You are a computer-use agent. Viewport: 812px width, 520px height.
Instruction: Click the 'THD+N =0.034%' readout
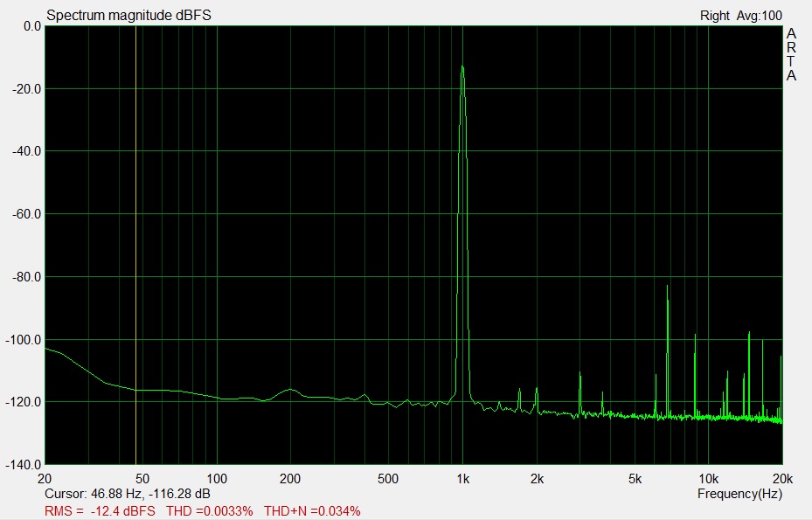tap(312, 511)
